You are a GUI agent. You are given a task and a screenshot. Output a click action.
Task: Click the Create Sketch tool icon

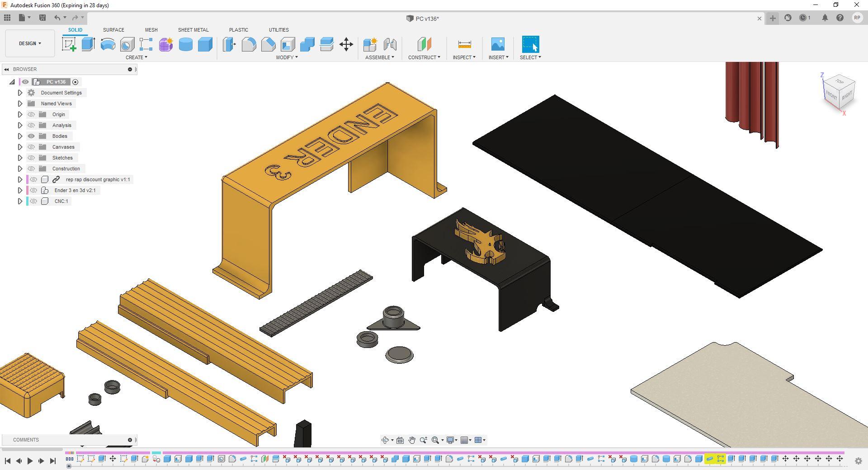click(x=69, y=44)
